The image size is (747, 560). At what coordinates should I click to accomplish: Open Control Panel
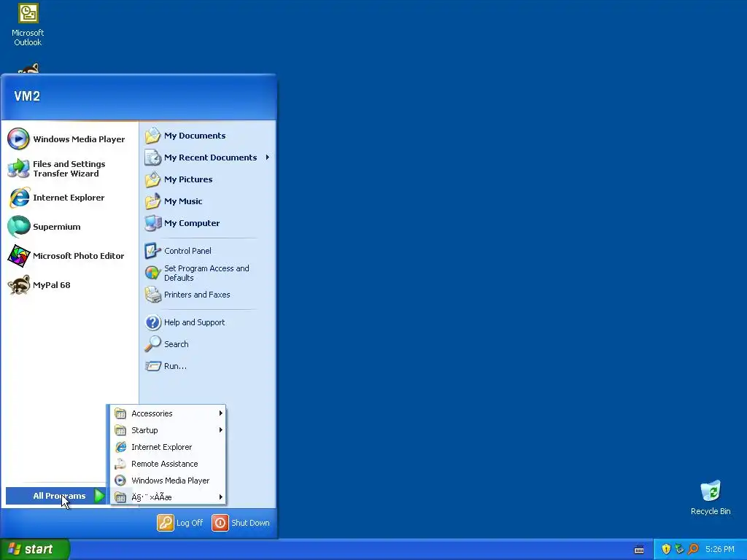[x=207, y=251]
